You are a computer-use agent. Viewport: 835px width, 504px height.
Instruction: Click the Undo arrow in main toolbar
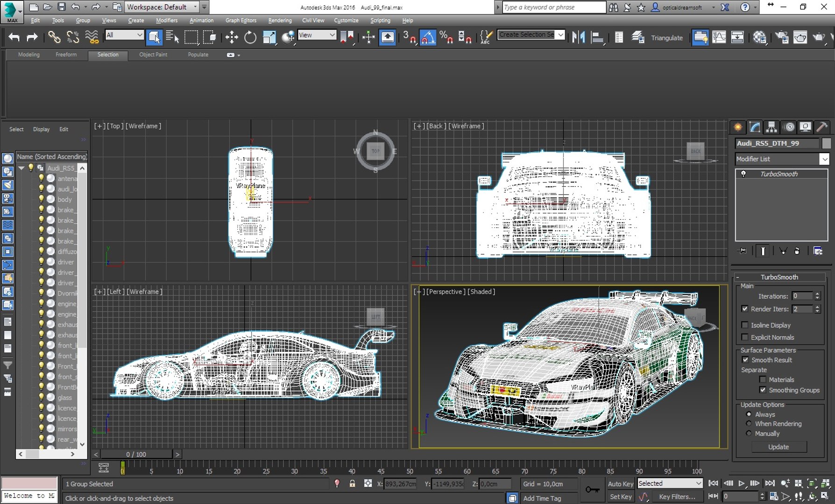(x=14, y=37)
